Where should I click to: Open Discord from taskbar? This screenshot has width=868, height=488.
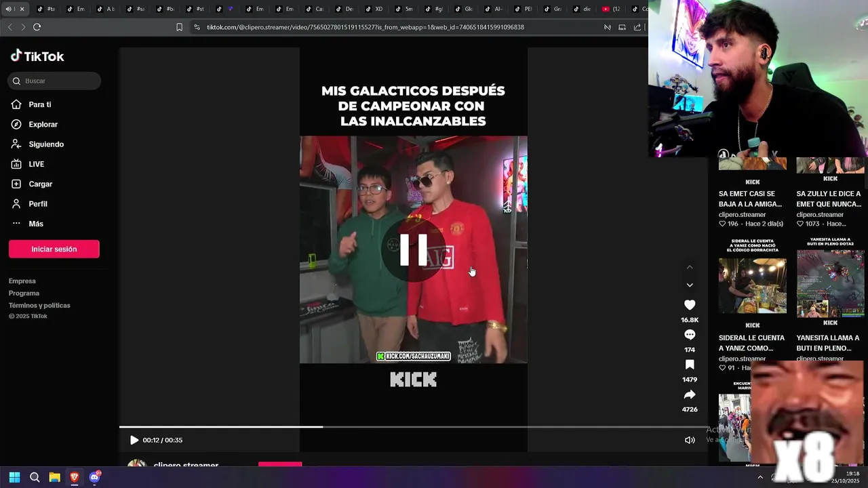(x=94, y=477)
